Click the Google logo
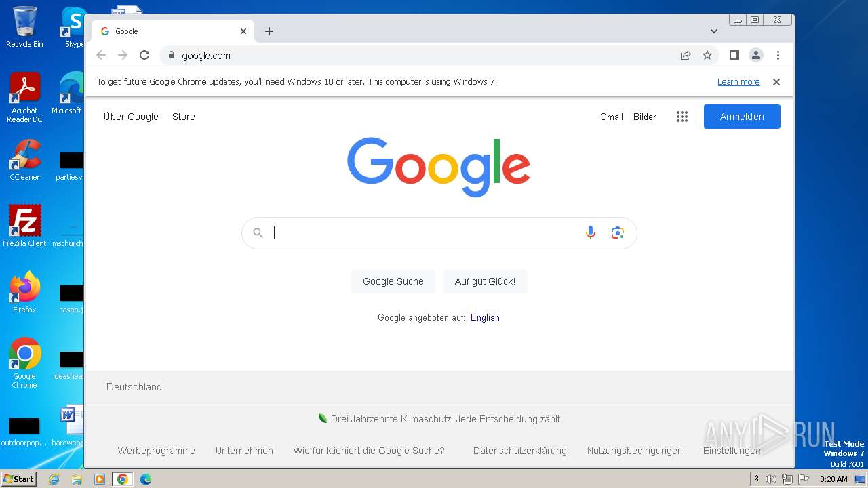868x488 pixels. coord(439,167)
